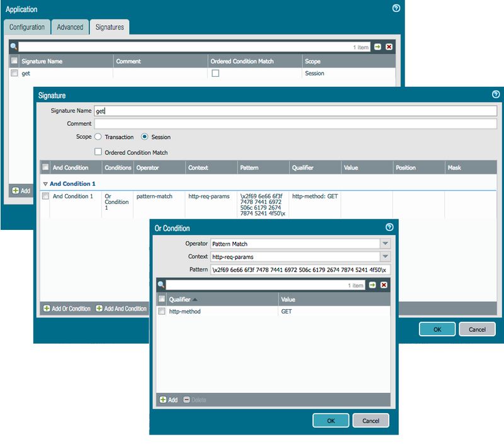Select the Transaction scope radio button
Viewport: 504px width, 444px height.
(98, 137)
